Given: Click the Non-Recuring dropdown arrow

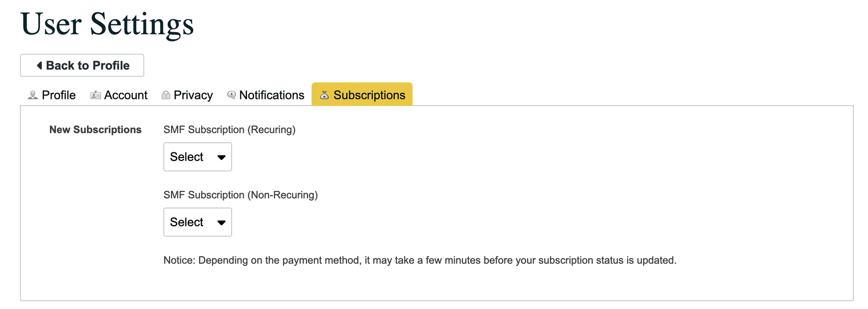Looking at the screenshot, I should [221, 223].
